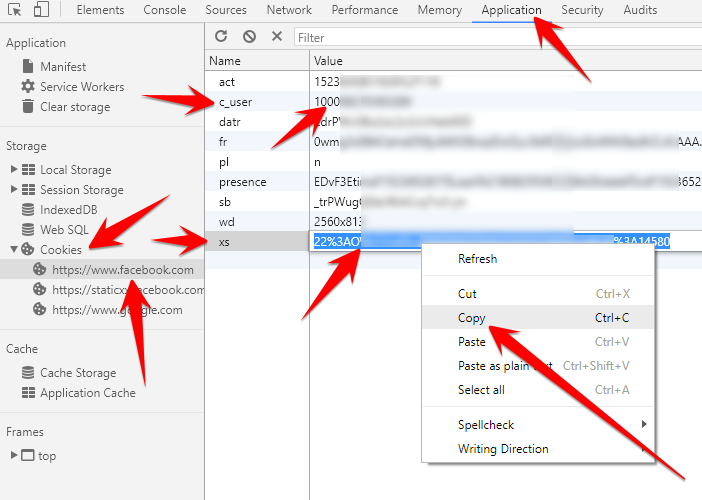Go to the Performance tab
This screenshot has width=702, height=500.
click(x=365, y=10)
